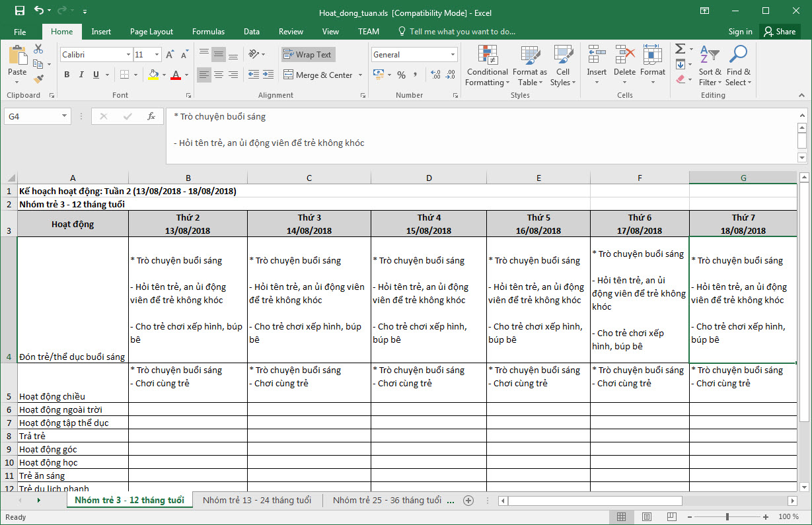812x525 pixels.
Task: Click the Cut scissors icon
Action: [38, 49]
